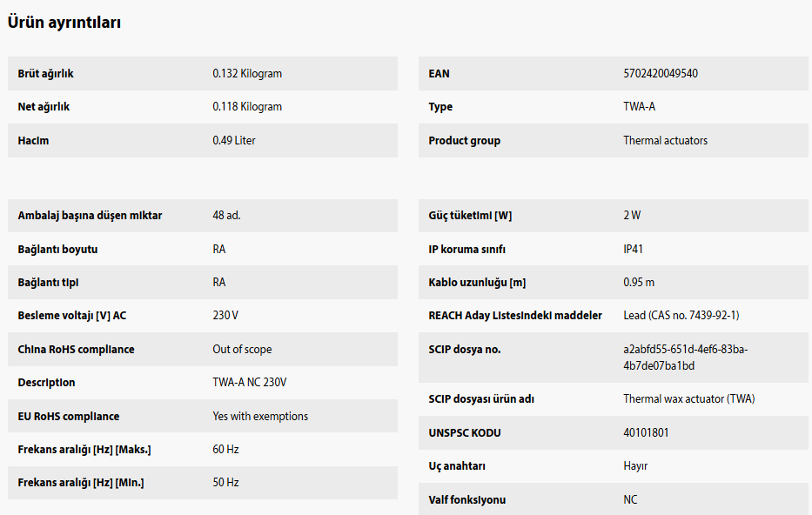Image resolution: width=812 pixels, height=515 pixels.
Task: Click the "Ürün ayrıntıları" heading
Action: point(64,23)
